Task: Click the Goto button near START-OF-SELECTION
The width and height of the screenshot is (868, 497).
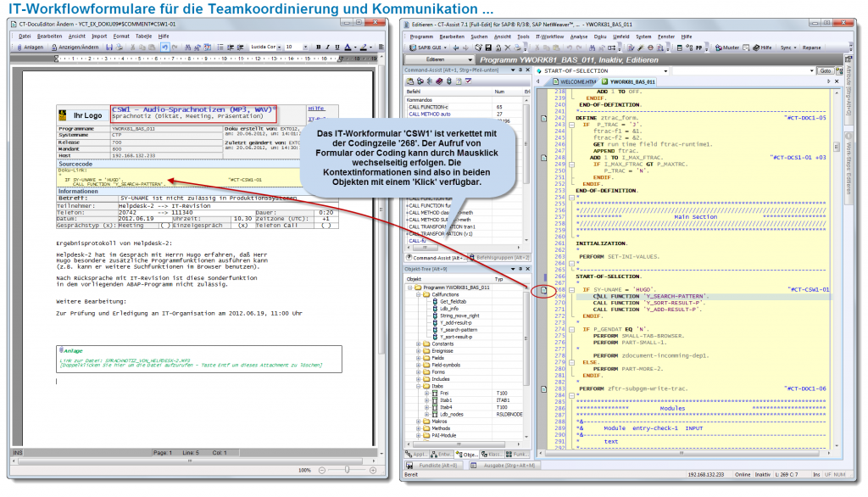Action: tap(824, 71)
